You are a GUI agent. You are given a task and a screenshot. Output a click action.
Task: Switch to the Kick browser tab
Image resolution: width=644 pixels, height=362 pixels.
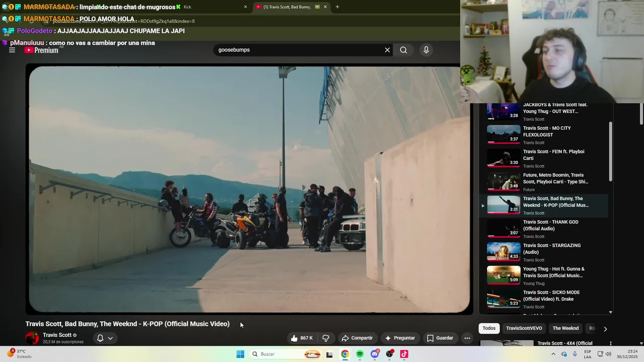pos(211,7)
